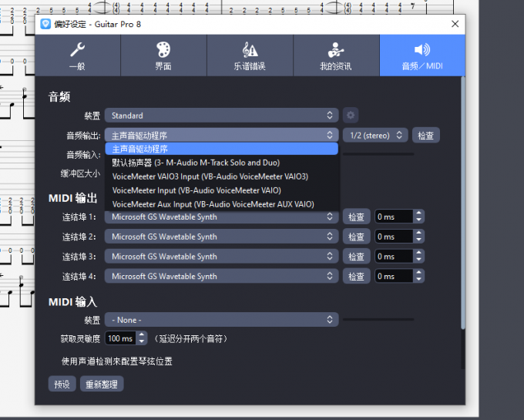Click the 连结埠 3 latency ms field
The width and height of the screenshot is (524, 420).
point(394,257)
